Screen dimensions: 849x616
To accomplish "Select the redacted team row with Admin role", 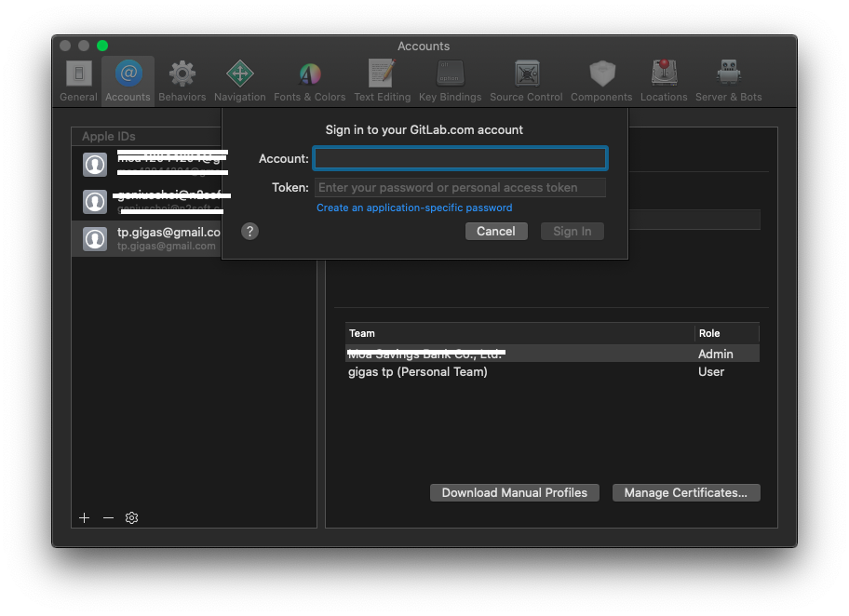I will 552,354.
